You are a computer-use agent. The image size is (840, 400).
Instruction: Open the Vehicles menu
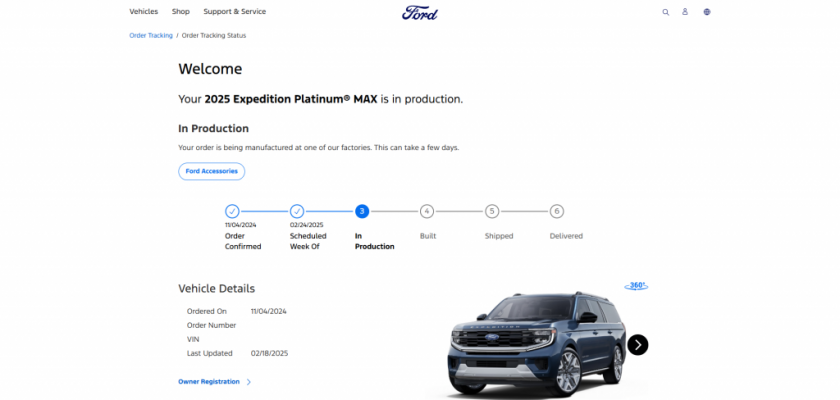(x=144, y=11)
